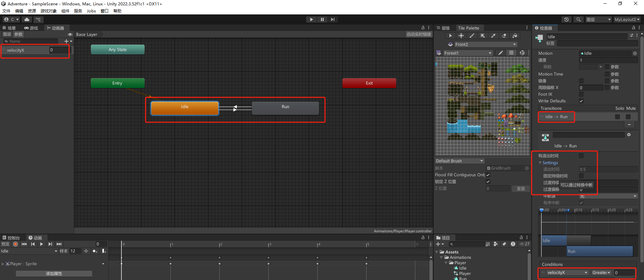The image size is (644, 280).
Task: Click search by label in Project
Action: coord(504,244)
